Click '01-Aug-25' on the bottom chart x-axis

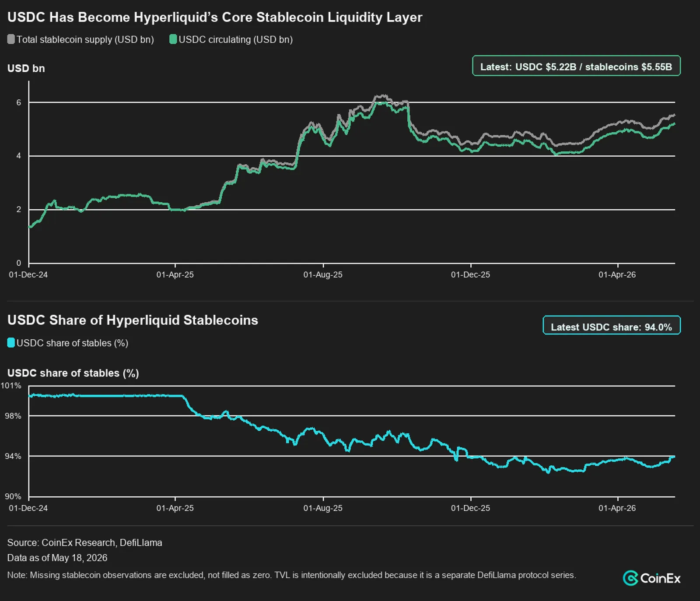(x=323, y=508)
